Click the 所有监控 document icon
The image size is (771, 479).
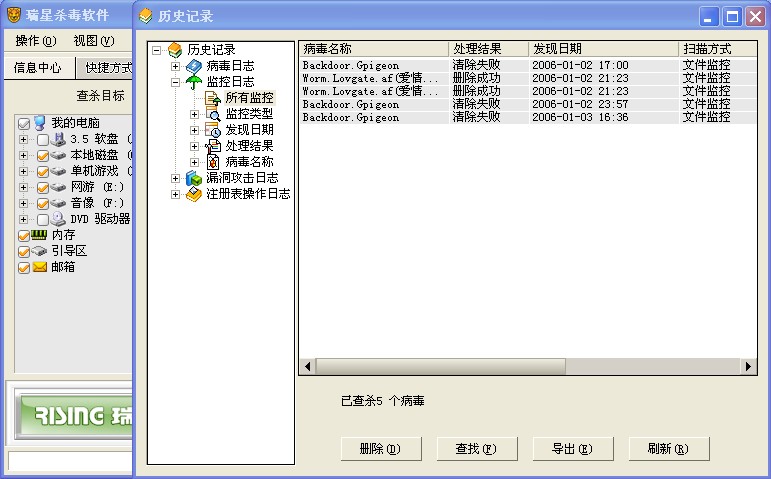coord(212,98)
